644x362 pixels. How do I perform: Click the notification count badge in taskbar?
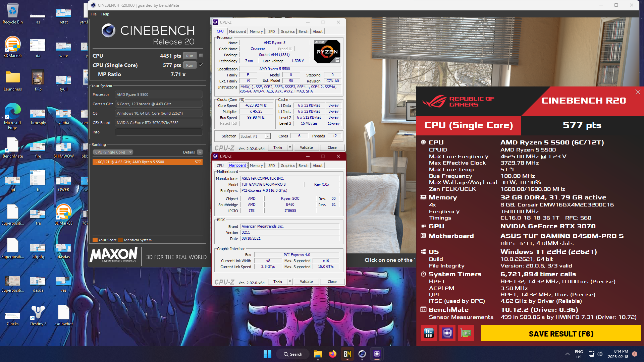[x=634, y=354]
